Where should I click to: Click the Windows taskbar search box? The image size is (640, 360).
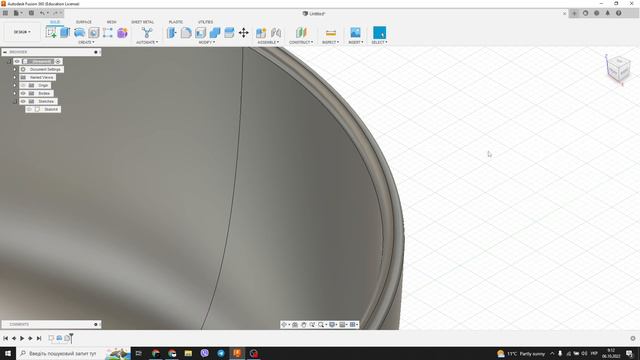(x=73, y=353)
